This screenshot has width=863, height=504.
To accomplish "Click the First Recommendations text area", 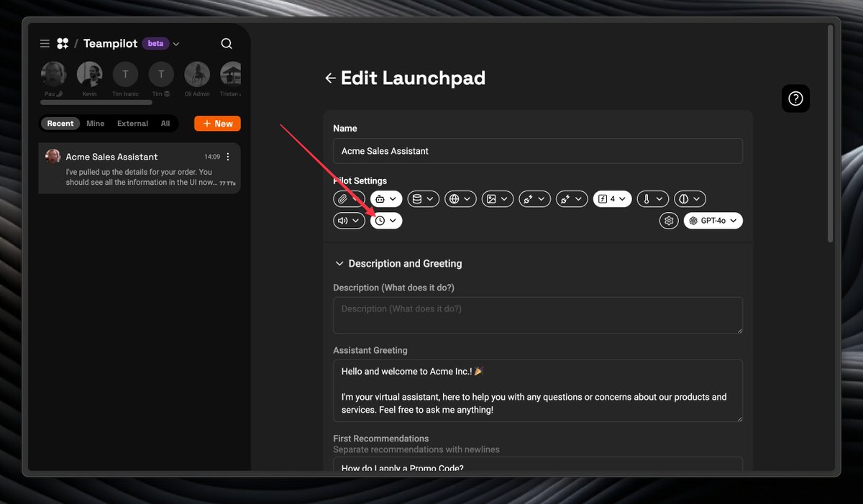I will click(538, 464).
